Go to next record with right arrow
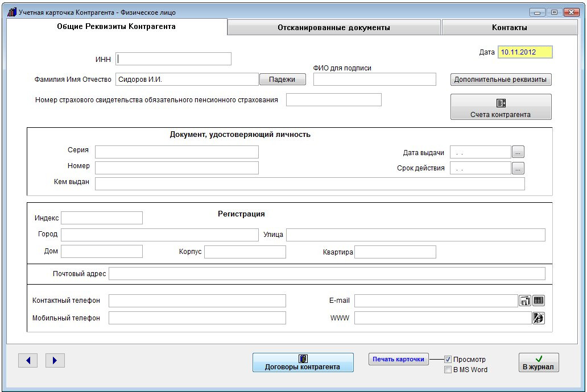 [55, 360]
